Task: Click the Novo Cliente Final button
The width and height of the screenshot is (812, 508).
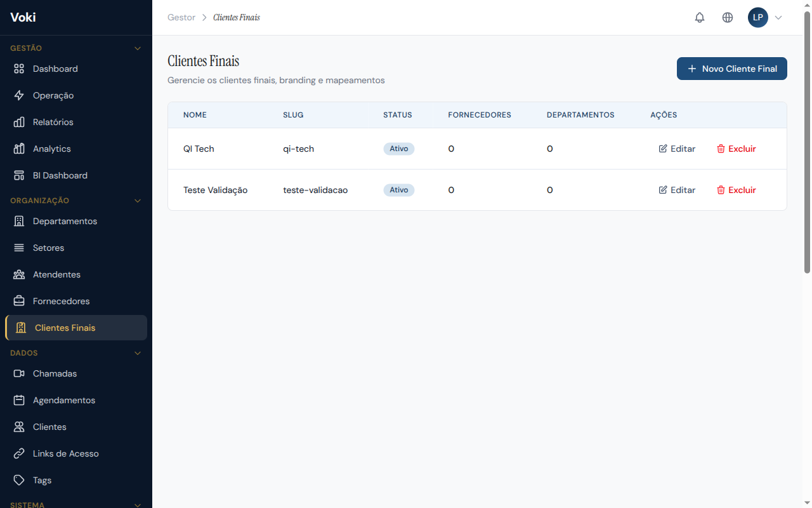Action: pos(731,69)
